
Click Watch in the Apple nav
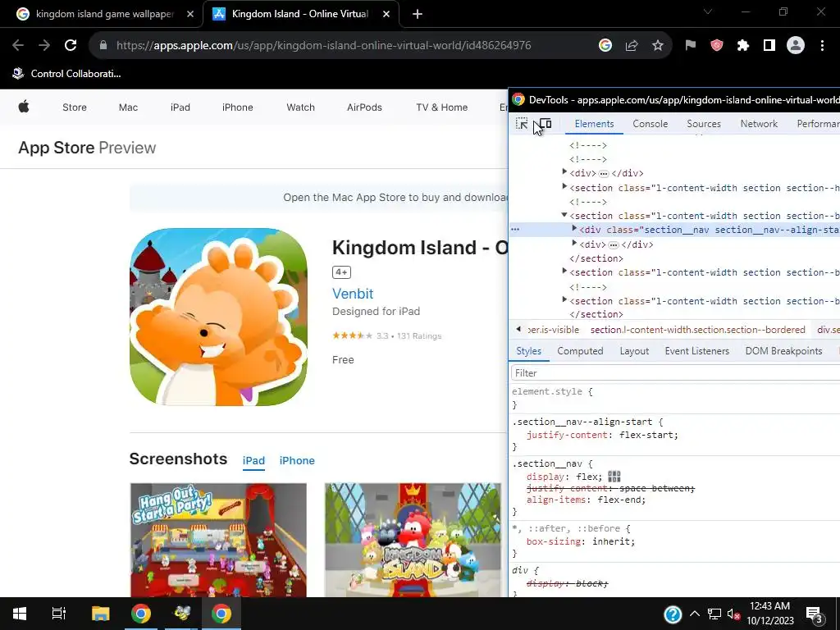coord(300,107)
